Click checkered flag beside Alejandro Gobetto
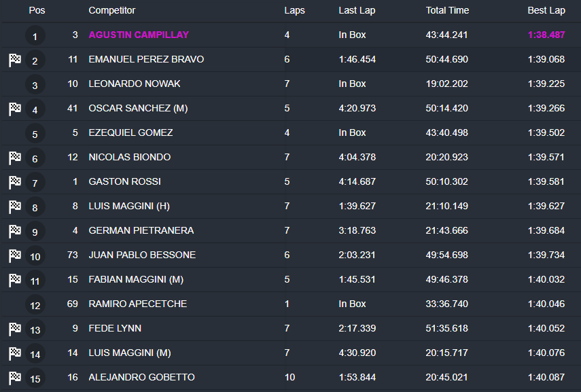 click(x=15, y=378)
